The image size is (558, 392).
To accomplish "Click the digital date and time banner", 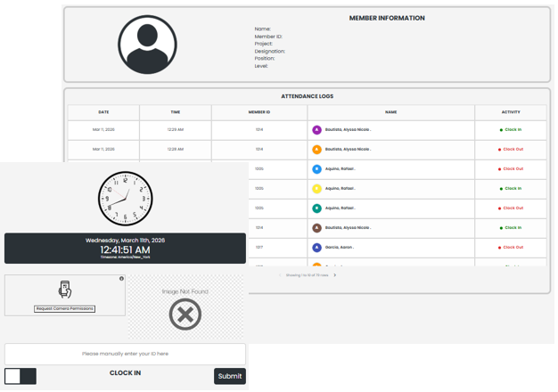I will point(125,248).
